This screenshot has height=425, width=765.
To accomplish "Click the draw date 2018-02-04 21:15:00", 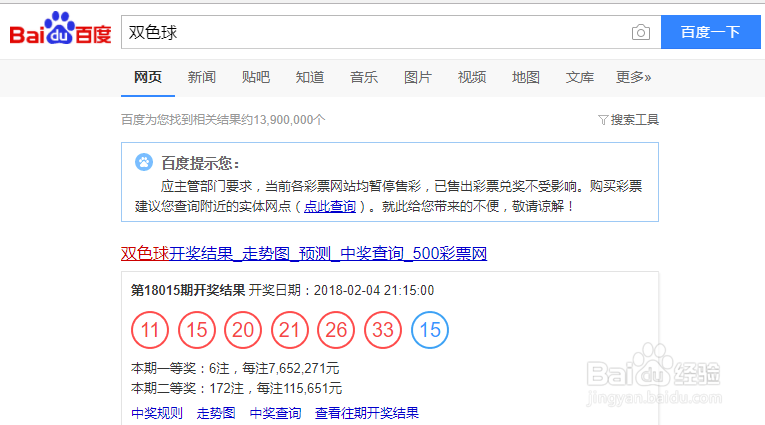I will pos(374,290).
